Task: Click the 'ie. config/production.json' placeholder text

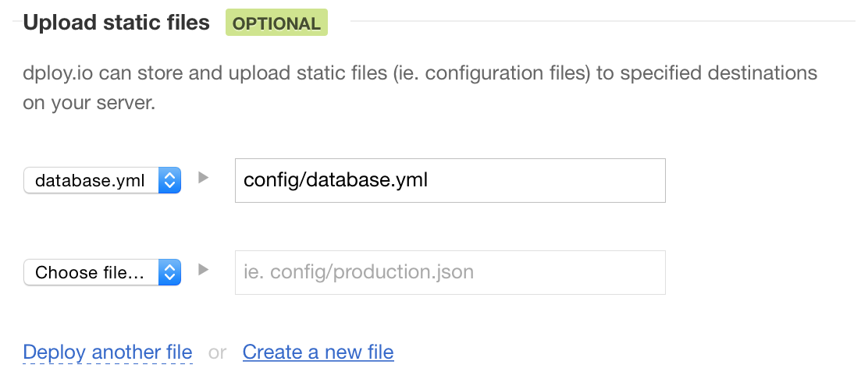Action: [x=358, y=273]
